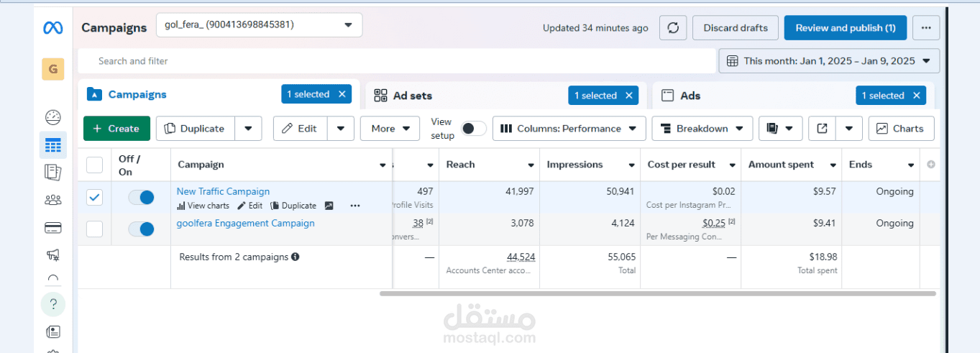Open the Impressions column sort arrow
Screen dimensions: 980x353
632,165
